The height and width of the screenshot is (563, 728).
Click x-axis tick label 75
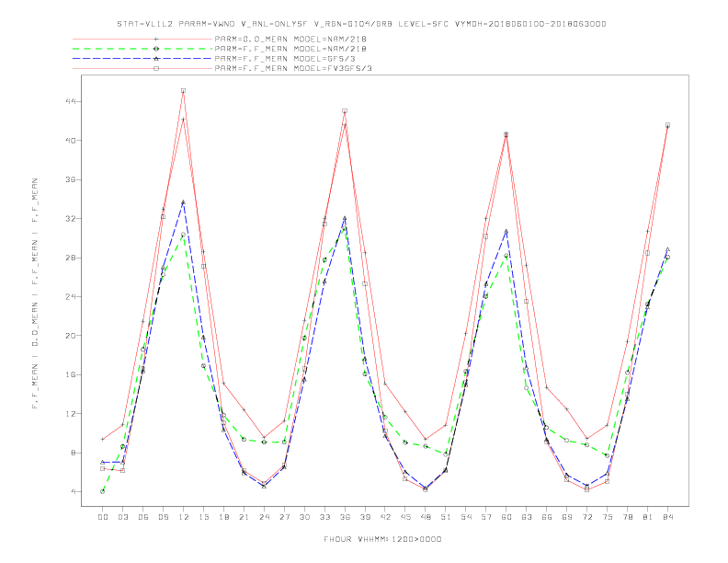click(x=608, y=517)
